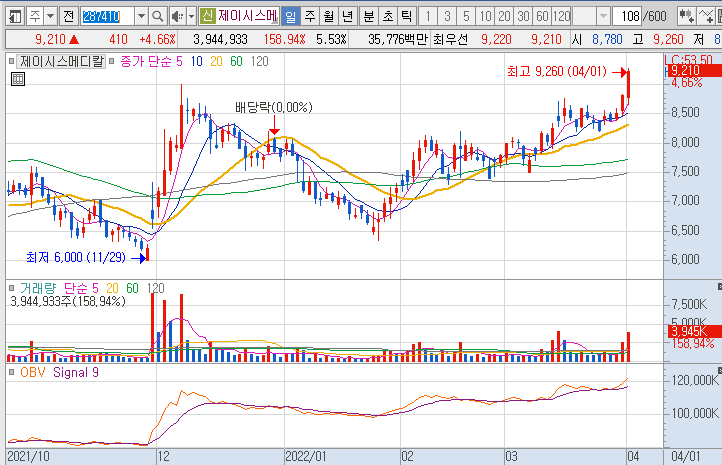Click the 최우선 best quote label
This screenshot has height=465, width=722.
coord(450,40)
